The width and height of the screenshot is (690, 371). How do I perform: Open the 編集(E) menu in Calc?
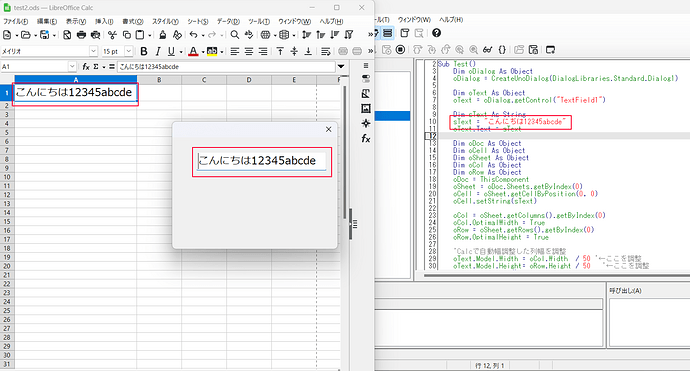point(47,21)
